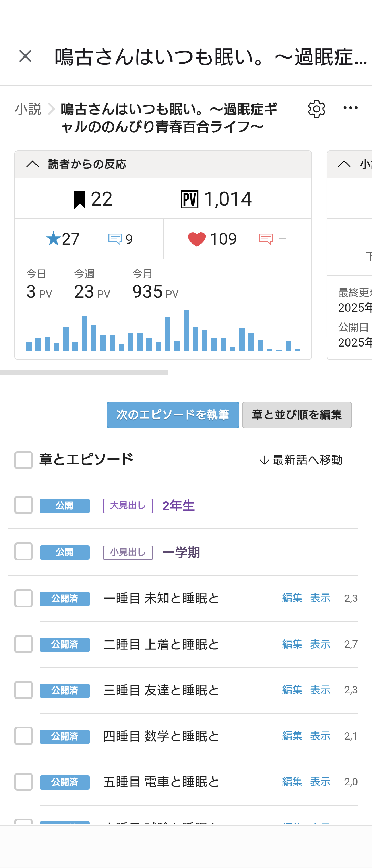Click 次のエピソードを執筆 button
Image resolution: width=372 pixels, height=868 pixels.
pyautogui.click(x=173, y=415)
